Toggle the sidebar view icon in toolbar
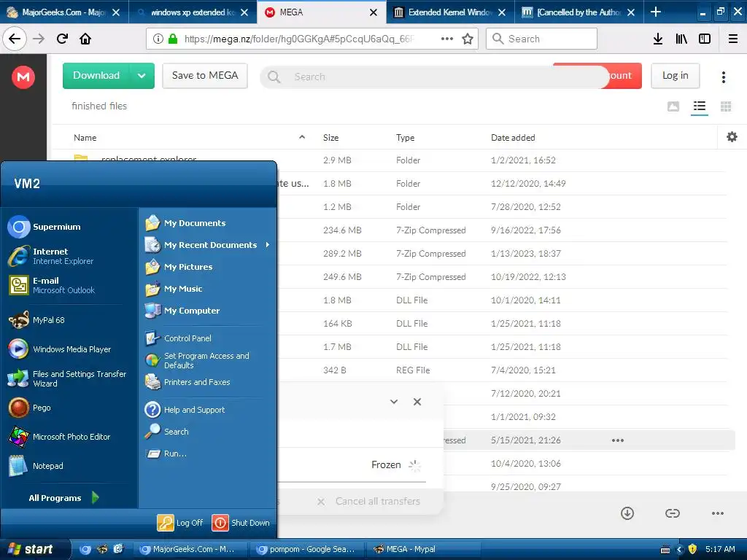 [705, 39]
